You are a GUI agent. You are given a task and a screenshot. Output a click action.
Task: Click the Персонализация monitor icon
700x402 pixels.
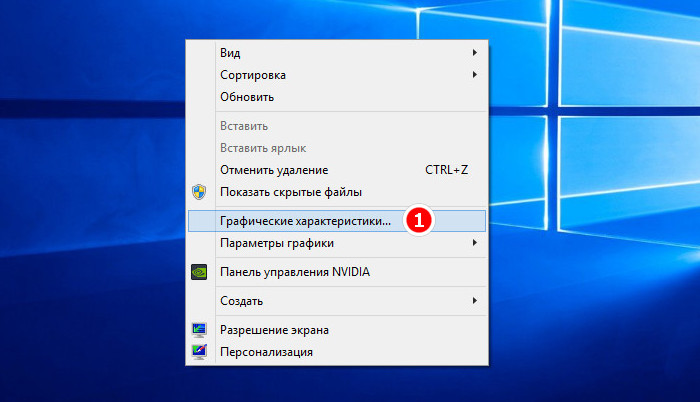[x=199, y=352]
